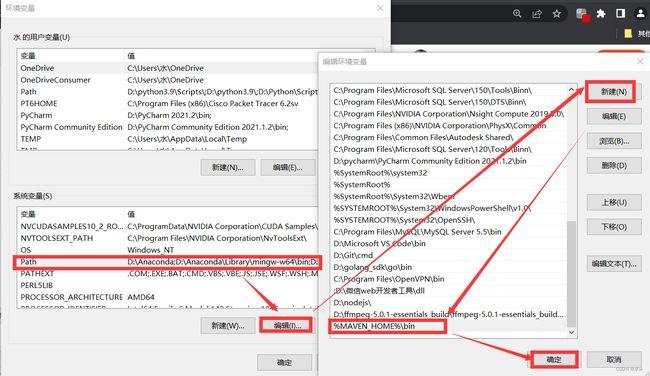This screenshot has height=376, width=650.
Task: Click the browser zoom magnifier icon
Action: pos(517,14)
